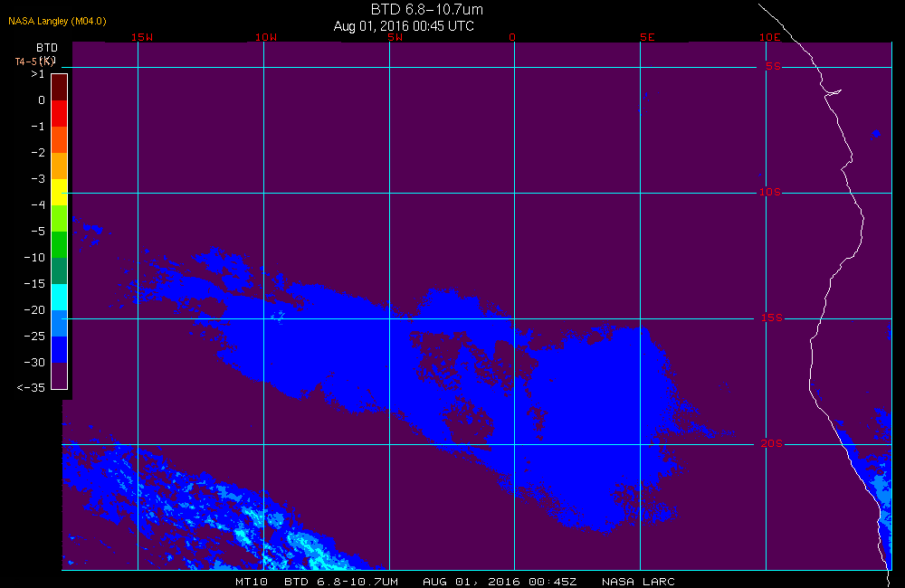The image size is (905, 588).
Task: Click the cyan legend swatch below -15
Action: 60,298
